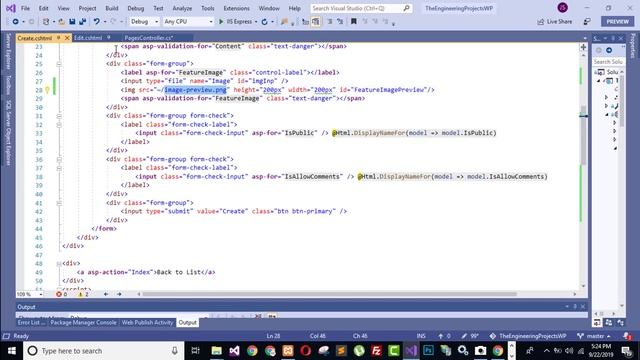640x360 pixels.
Task: Collapse the form-group div on line 25
Action: coord(59,64)
